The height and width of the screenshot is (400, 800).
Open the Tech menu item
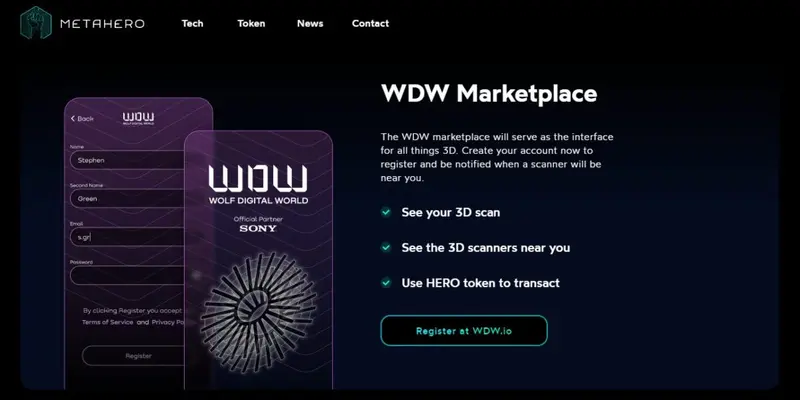[x=192, y=23]
